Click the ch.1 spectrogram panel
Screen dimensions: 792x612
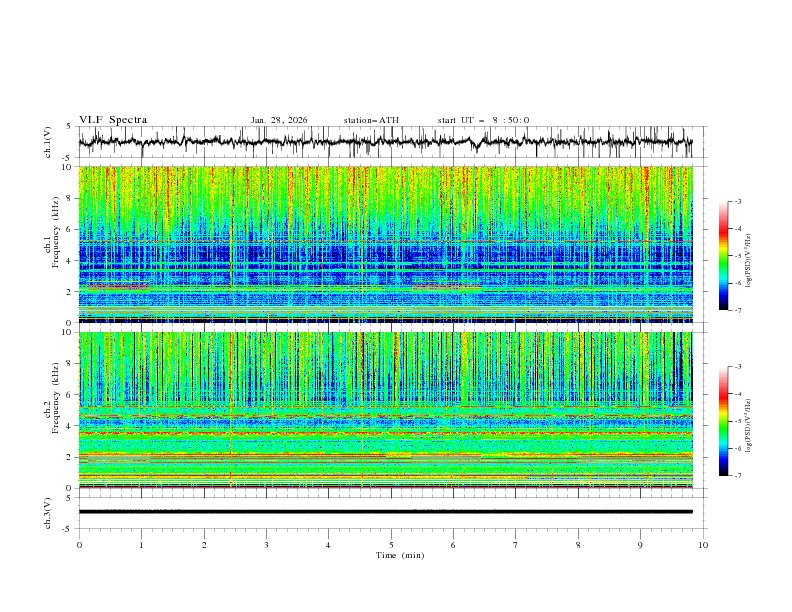coord(386,244)
